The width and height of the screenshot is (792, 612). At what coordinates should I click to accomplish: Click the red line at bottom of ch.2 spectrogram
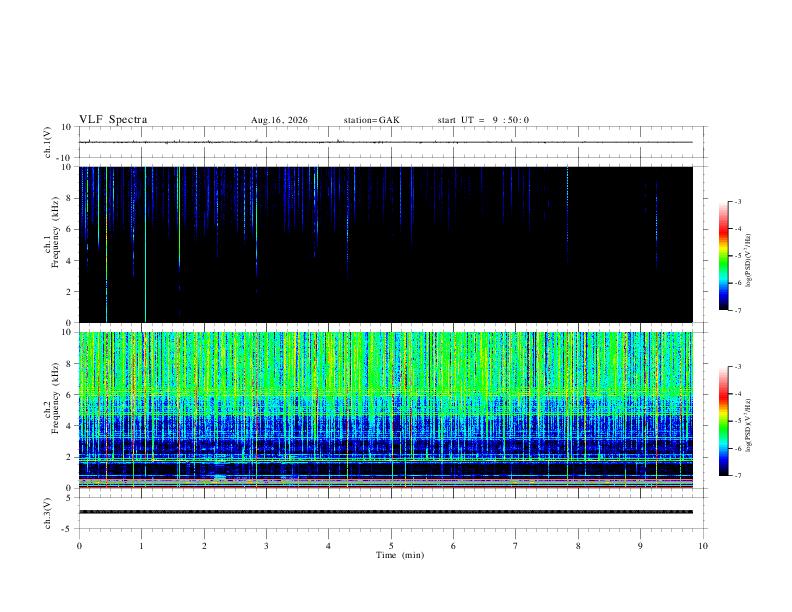point(385,487)
